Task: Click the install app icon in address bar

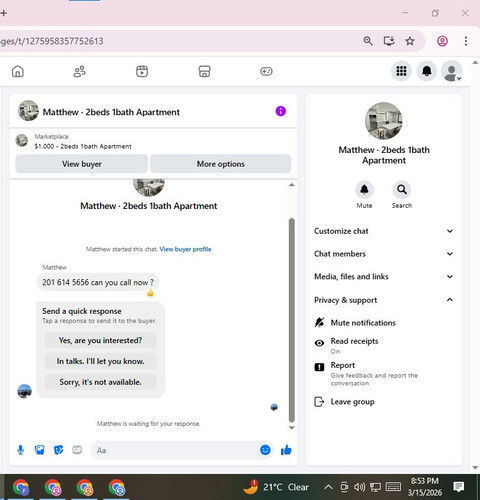Action: click(389, 41)
